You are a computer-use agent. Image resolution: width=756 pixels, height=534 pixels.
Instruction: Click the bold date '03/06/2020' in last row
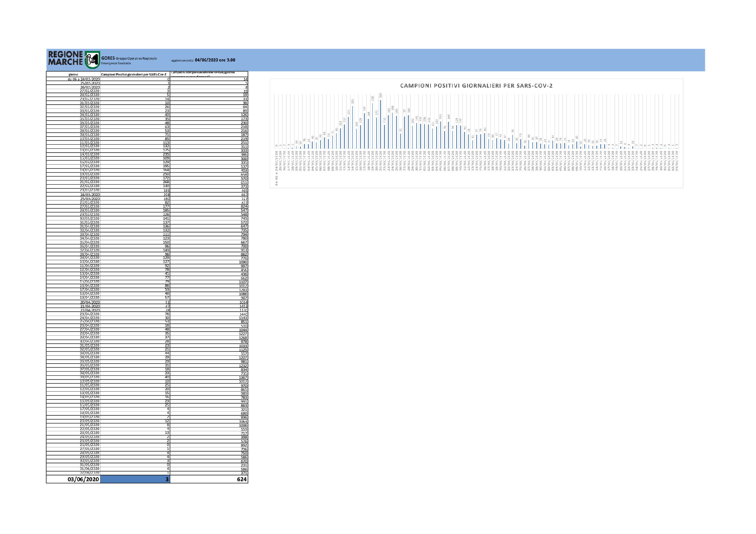(83, 479)
